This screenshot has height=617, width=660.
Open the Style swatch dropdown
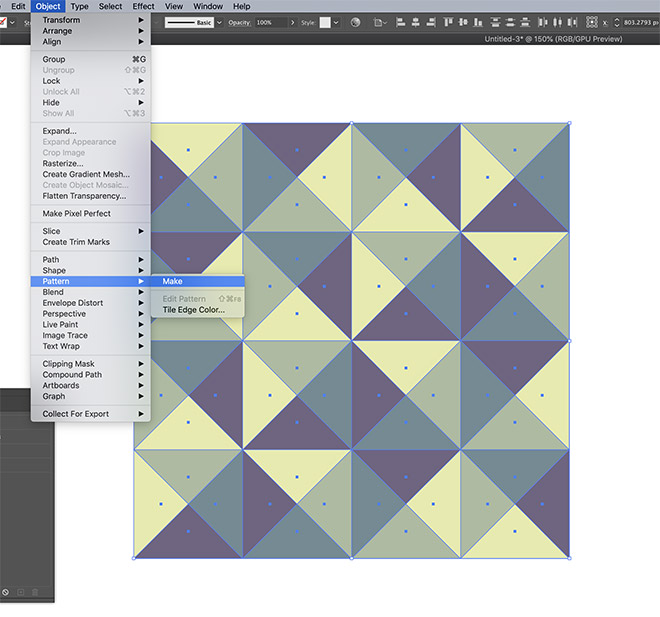pos(336,22)
